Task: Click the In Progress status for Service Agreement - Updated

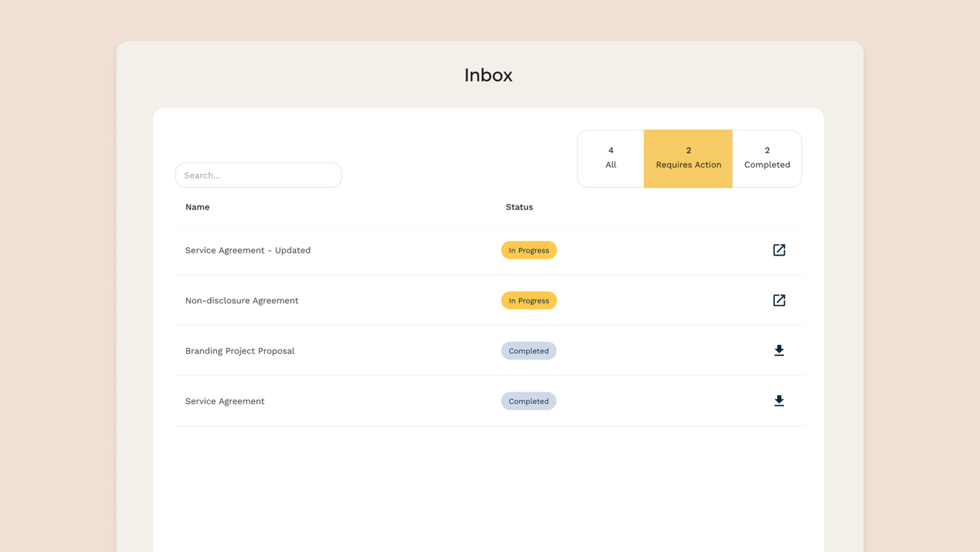Action: coord(528,249)
